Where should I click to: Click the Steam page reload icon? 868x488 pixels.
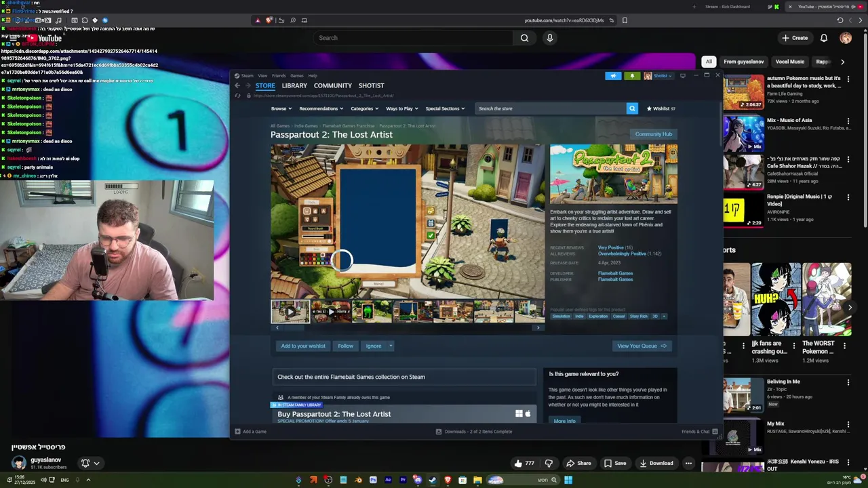click(x=237, y=96)
